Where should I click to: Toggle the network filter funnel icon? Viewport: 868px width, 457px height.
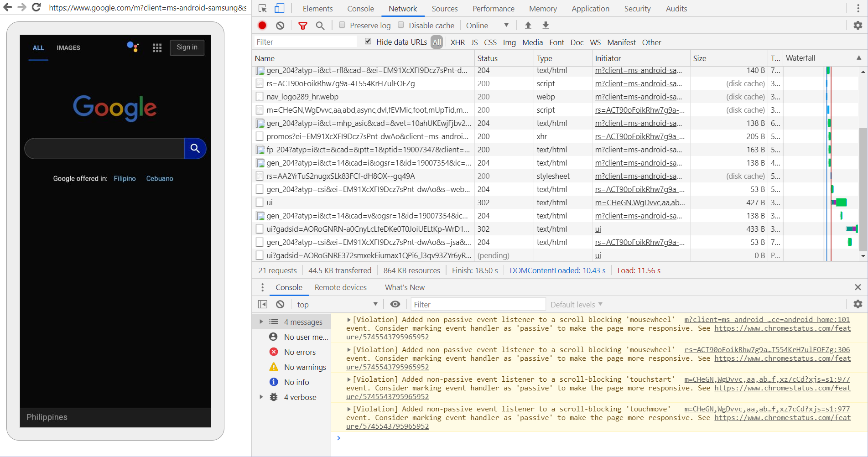click(x=302, y=26)
